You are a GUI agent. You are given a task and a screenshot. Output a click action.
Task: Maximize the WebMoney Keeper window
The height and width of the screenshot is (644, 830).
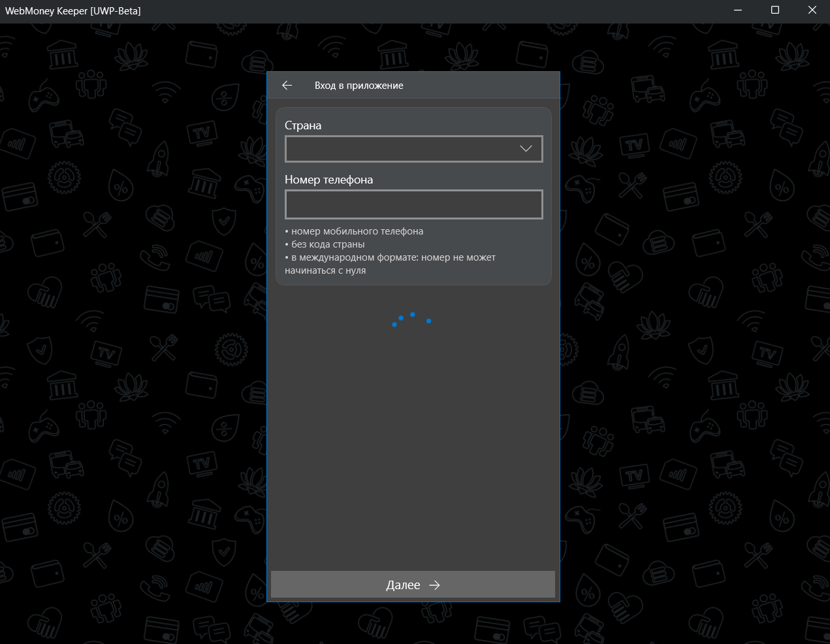pyautogui.click(x=775, y=10)
